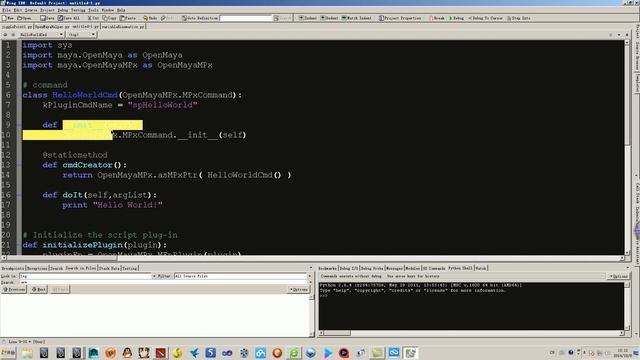Open the Tools menu
Viewport: 640px width, 360px height.
[x=93, y=10]
